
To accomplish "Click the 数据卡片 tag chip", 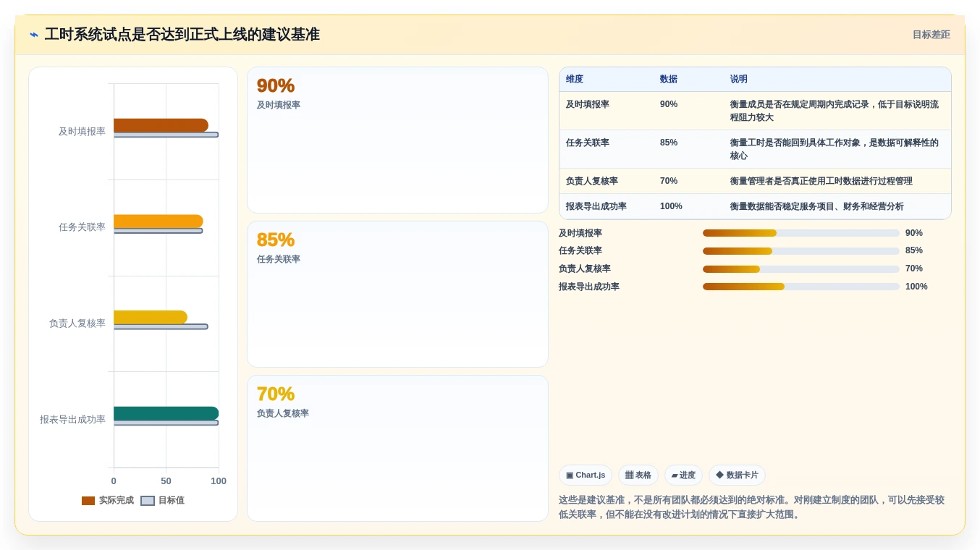I will pos(737,475).
